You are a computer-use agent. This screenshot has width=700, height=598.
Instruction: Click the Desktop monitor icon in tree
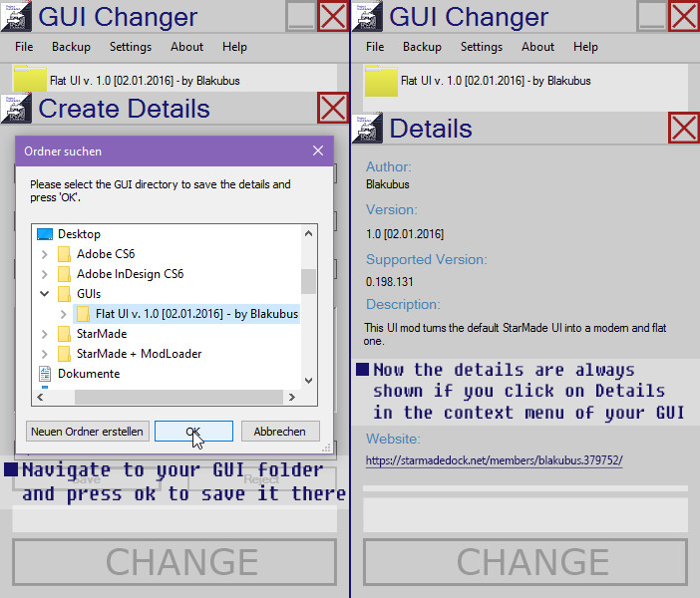(x=45, y=234)
